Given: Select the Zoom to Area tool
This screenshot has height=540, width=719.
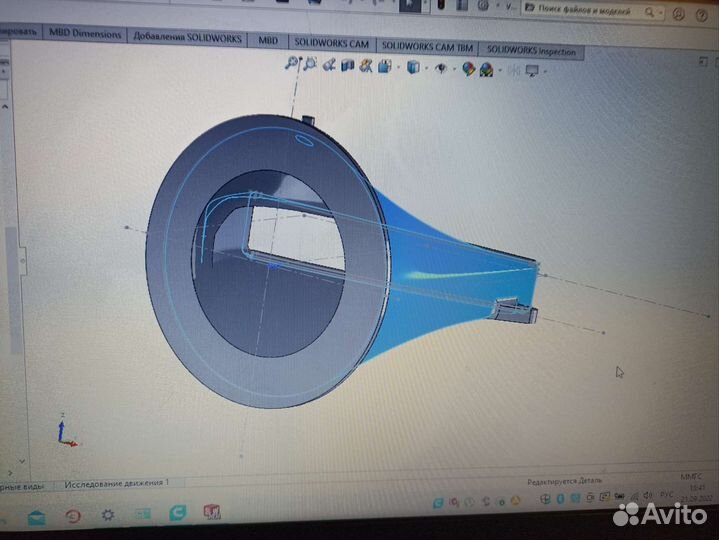Looking at the screenshot, I should pyautogui.click(x=311, y=65).
